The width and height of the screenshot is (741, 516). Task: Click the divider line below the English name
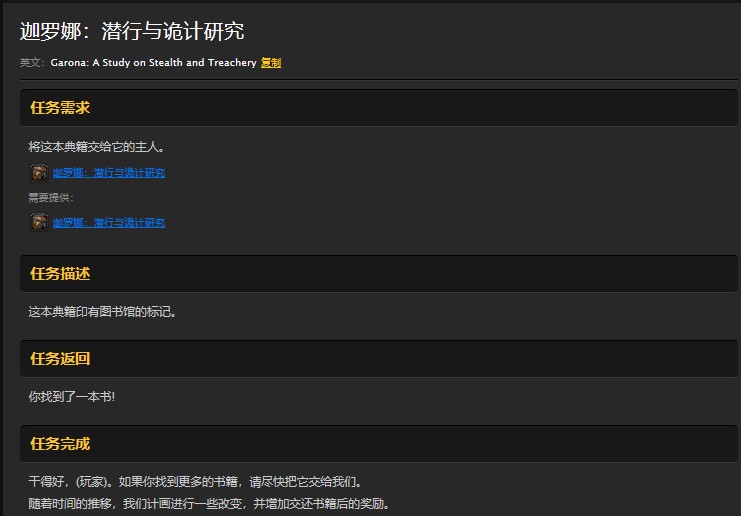[x=378, y=79]
